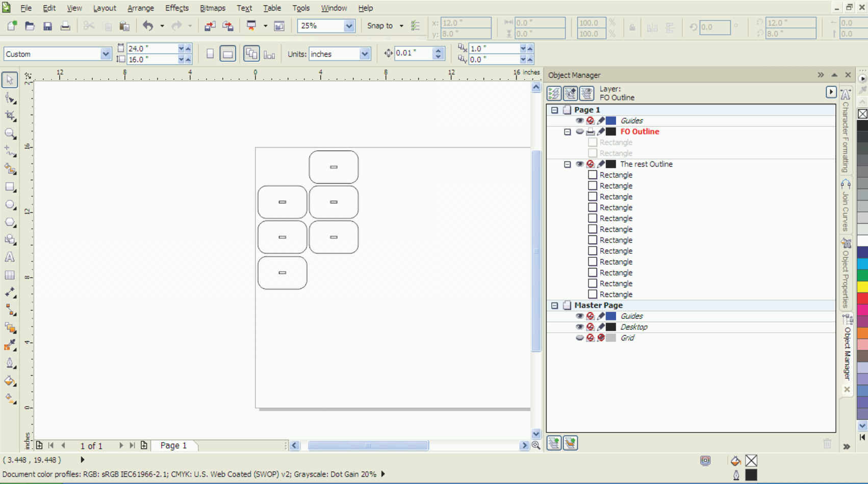
Task: Toggle visibility of Desktop layer
Action: click(579, 327)
